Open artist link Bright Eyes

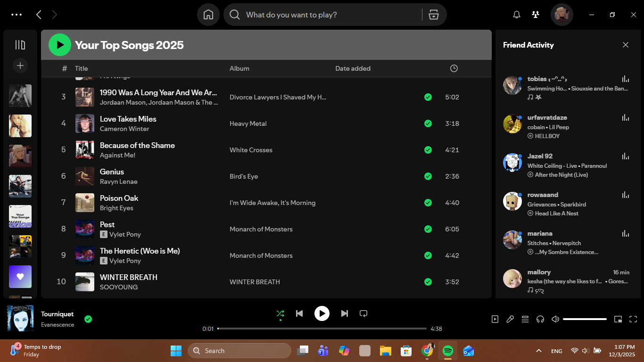[116, 208]
